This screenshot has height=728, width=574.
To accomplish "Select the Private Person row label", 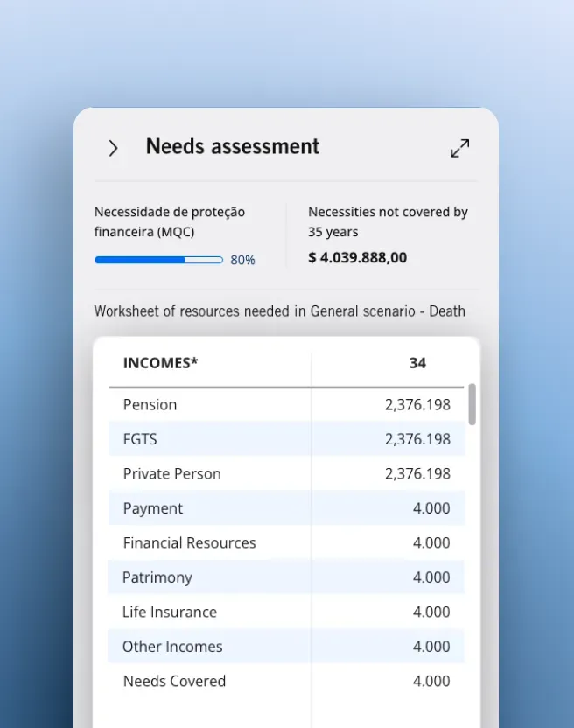I will pos(171,474).
